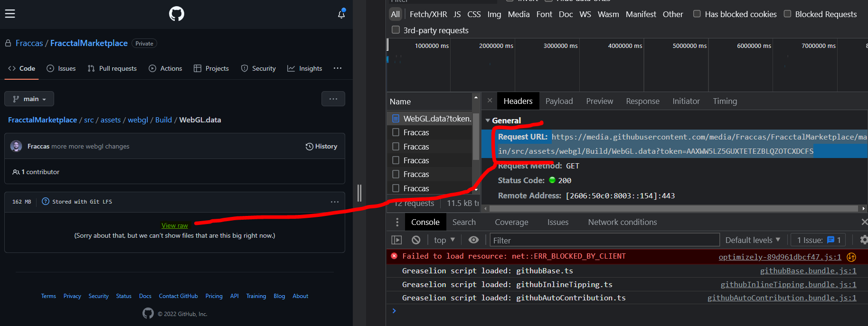Select the All network filter

(396, 14)
